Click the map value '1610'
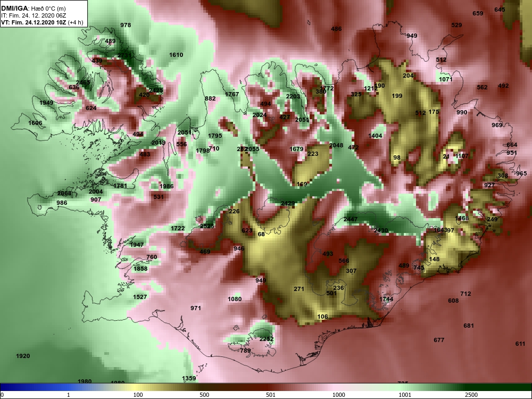The image size is (532, 399). (176, 55)
